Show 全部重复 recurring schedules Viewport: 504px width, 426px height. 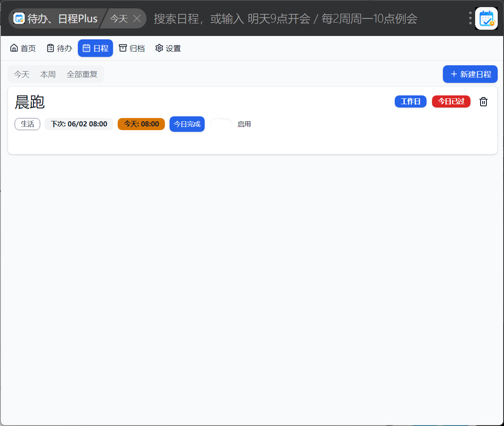(x=82, y=74)
